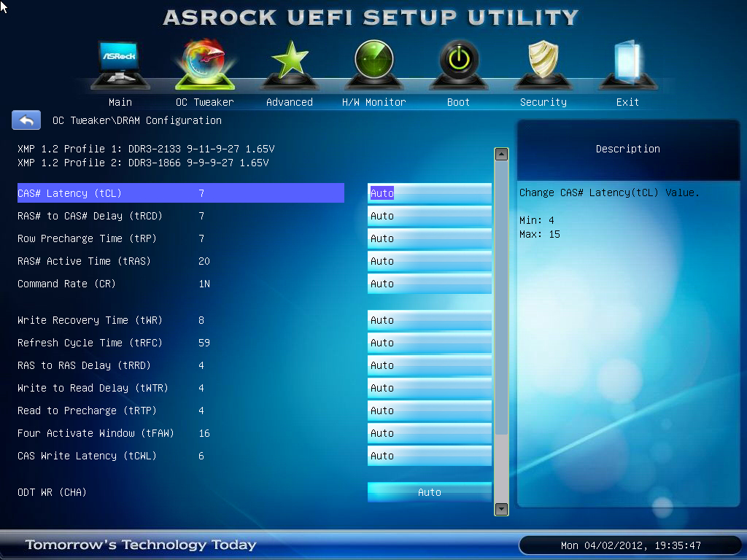Select the Security shield icon
747x560 pixels.
pyautogui.click(x=543, y=64)
